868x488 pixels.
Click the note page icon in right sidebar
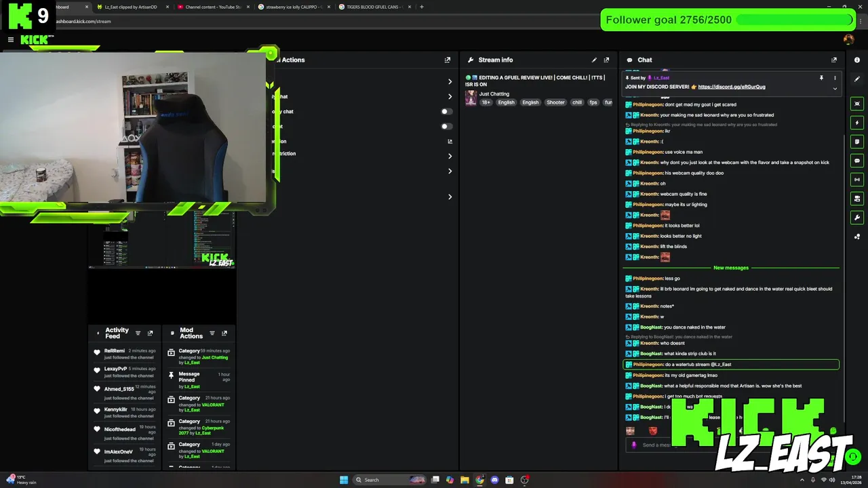pos(857,142)
